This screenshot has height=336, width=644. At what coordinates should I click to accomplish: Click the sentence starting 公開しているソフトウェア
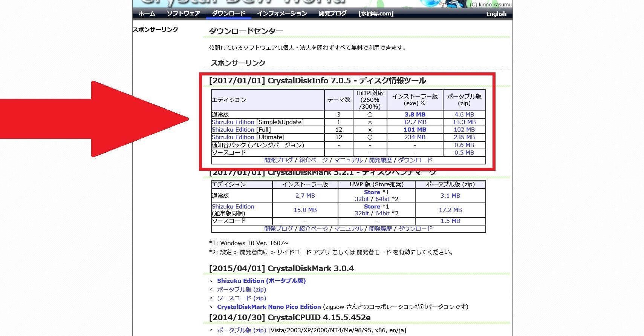coord(308,48)
